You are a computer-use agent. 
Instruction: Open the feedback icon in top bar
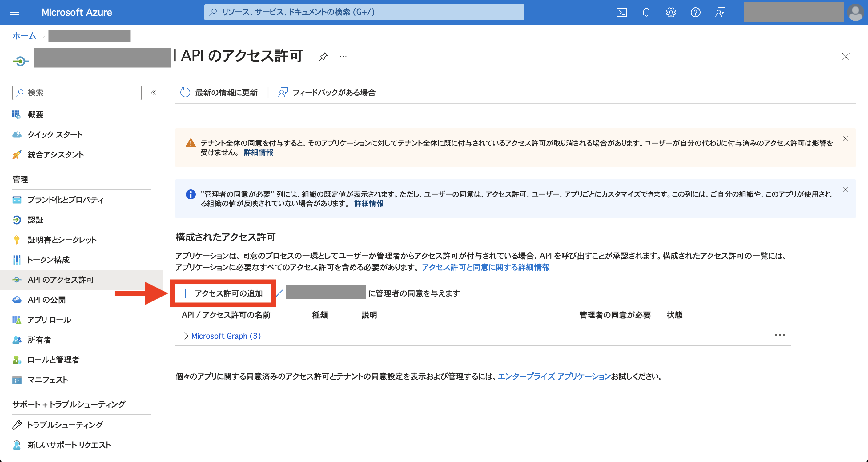[720, 13]
